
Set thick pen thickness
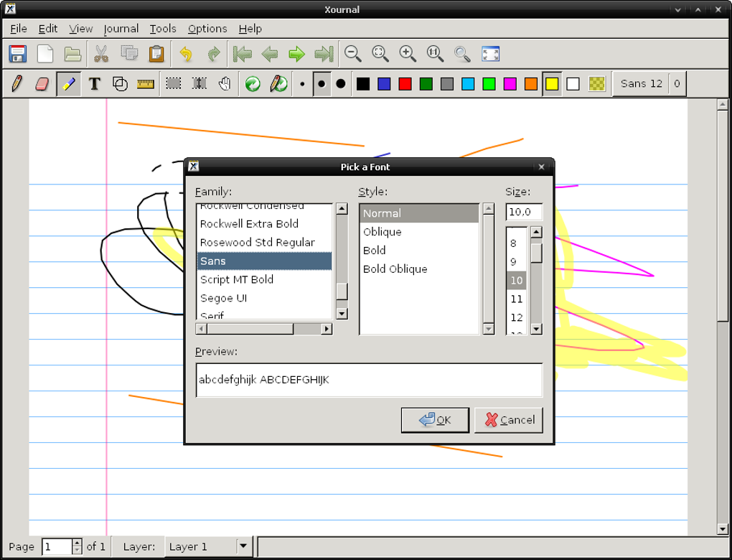coord(341,84)
